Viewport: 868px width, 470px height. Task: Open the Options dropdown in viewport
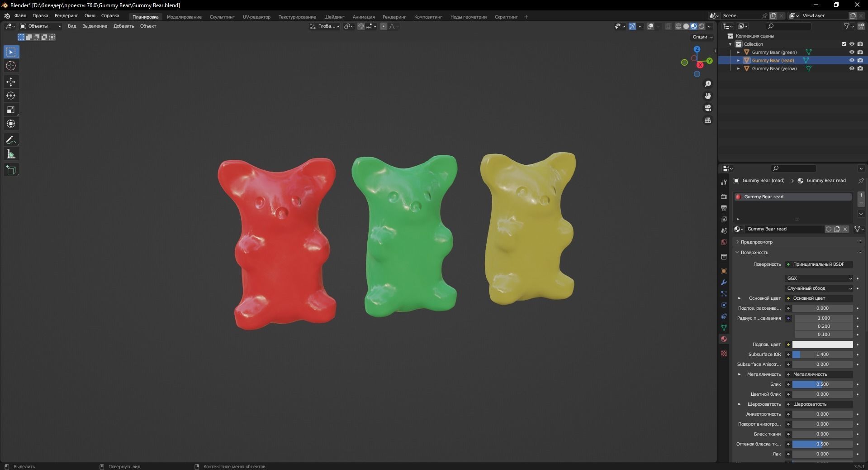[702, 37]
